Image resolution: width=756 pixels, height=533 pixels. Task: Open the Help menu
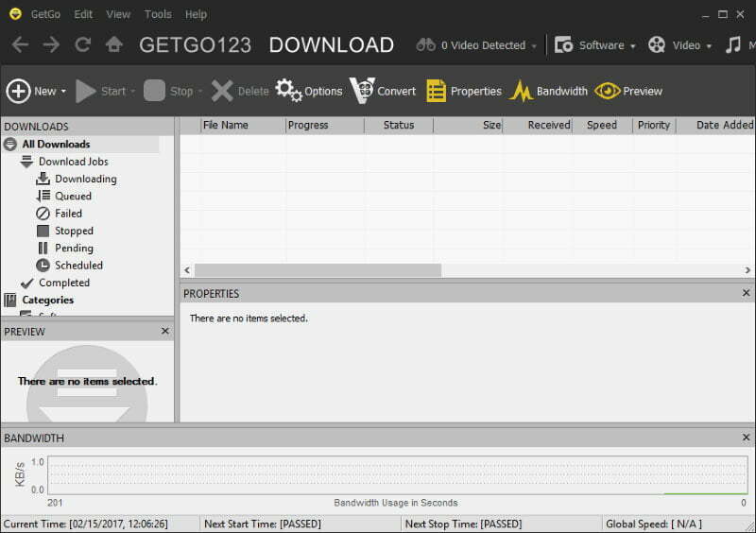(x=196, y=14)
